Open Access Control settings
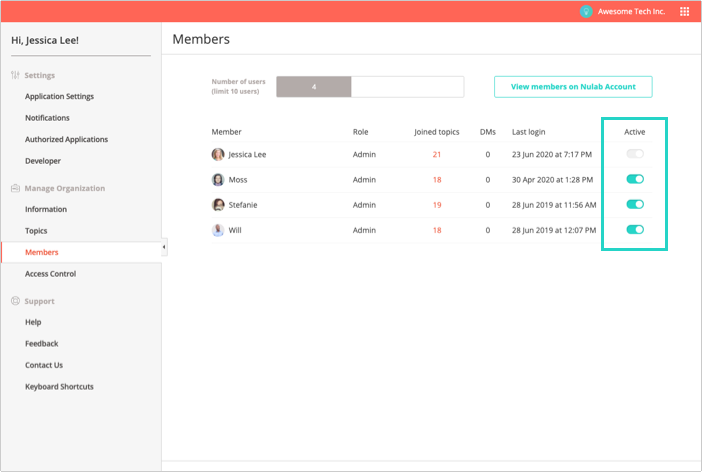 tap(51, 274)
